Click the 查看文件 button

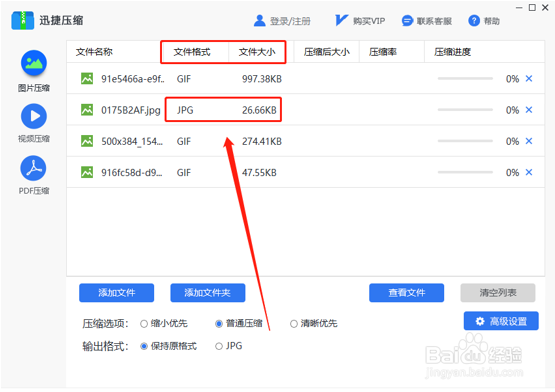(x=406, y=293)
